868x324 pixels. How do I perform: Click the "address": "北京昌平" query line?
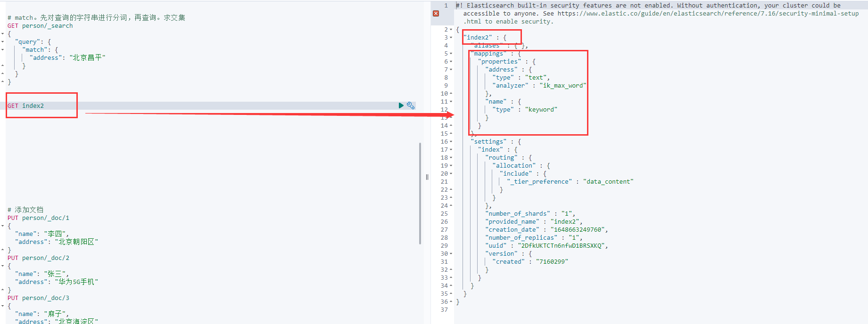point(67,57)
